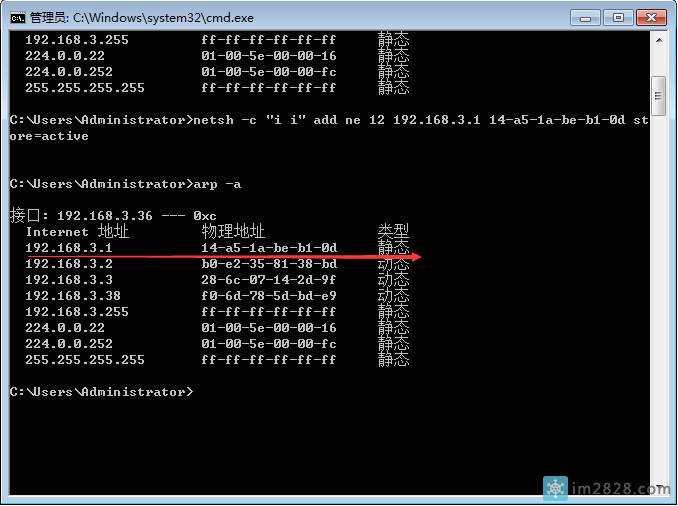This screenshot has width=678, height=506.
Task: Click IP address 192.168.3.1 in ARP table
Action: [69, 248]
